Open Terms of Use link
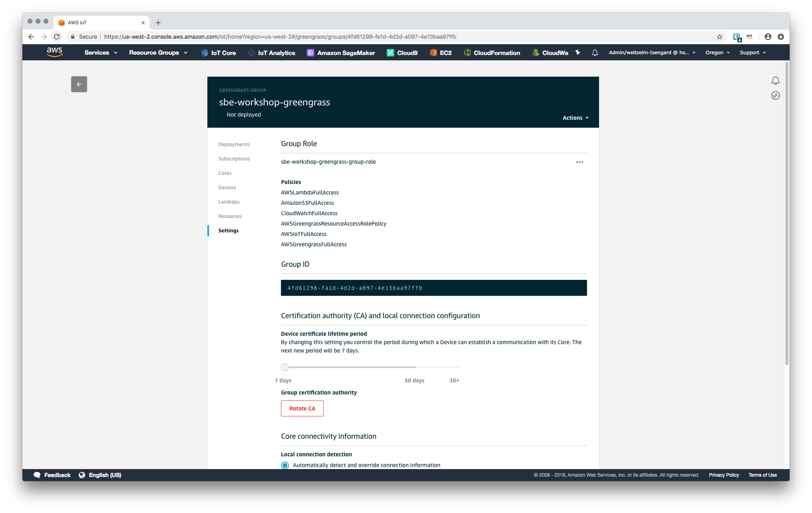812x513 pixels. (762, 475)
